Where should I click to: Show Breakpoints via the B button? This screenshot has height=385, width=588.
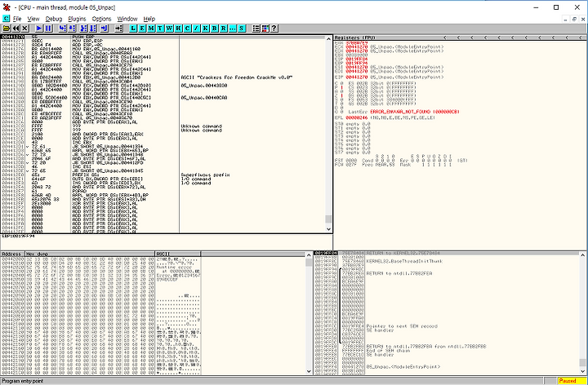tap(214, 28)
